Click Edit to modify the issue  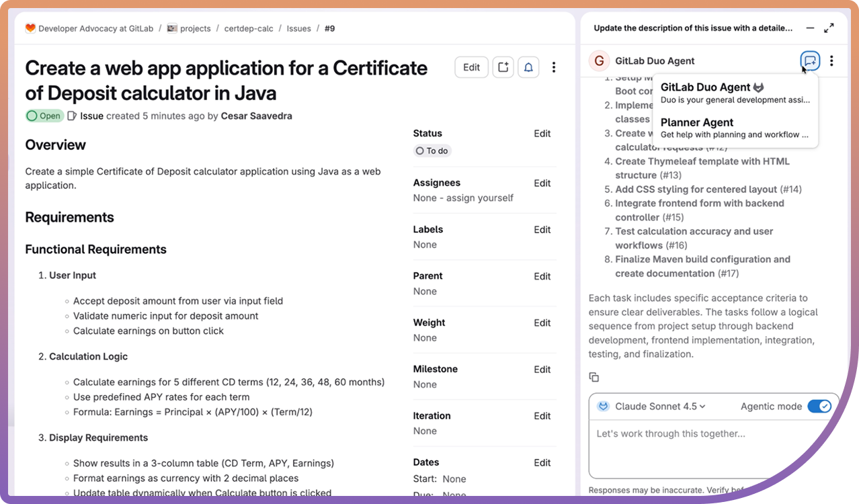471,67
